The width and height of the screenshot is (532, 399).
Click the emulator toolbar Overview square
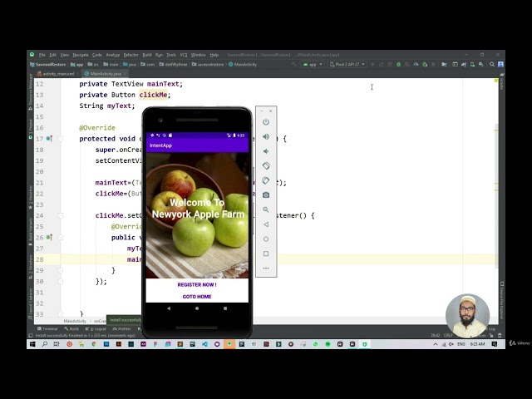tap(266, 254)
